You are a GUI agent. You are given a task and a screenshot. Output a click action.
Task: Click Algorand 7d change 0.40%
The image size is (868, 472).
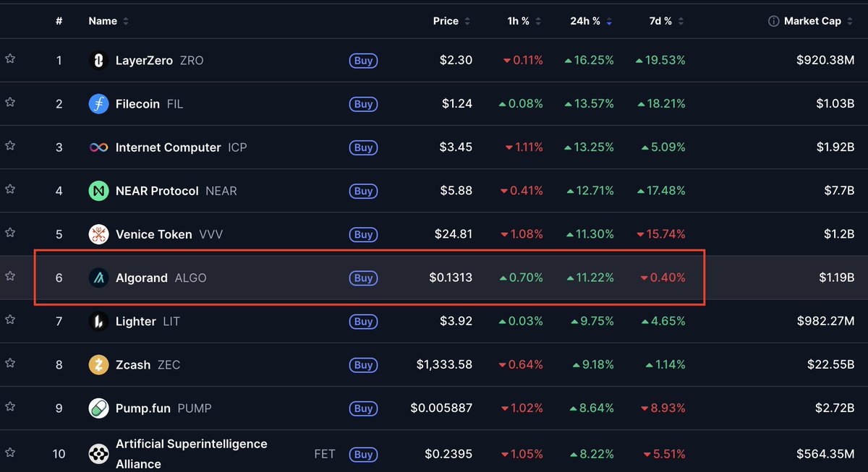pos(663,278)
